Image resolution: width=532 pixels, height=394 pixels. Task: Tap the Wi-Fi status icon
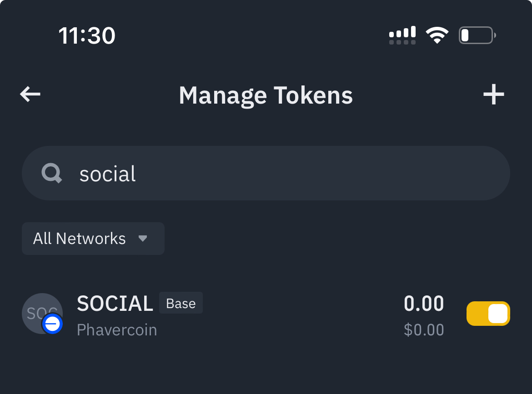[437, 35]
